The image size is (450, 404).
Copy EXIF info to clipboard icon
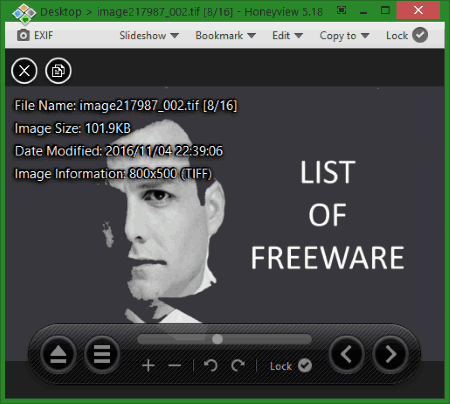(58, 71)
